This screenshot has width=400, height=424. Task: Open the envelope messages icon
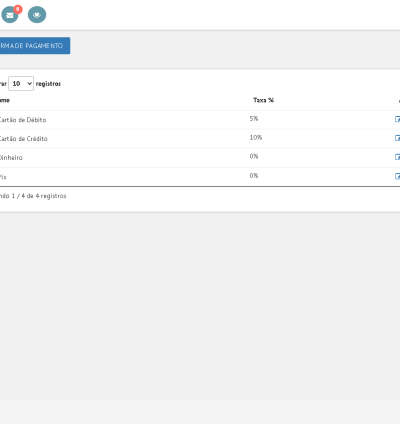coord(10,15)
